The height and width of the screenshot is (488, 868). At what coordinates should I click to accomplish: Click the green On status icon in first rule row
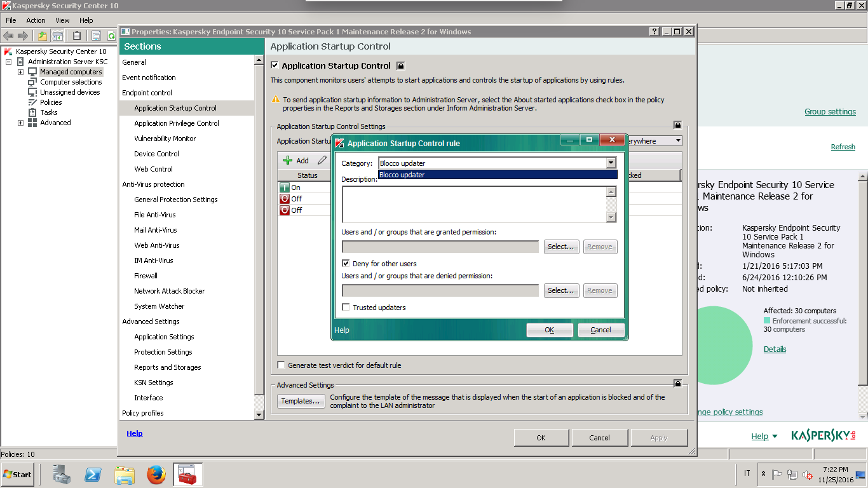[x=285, y=187]
